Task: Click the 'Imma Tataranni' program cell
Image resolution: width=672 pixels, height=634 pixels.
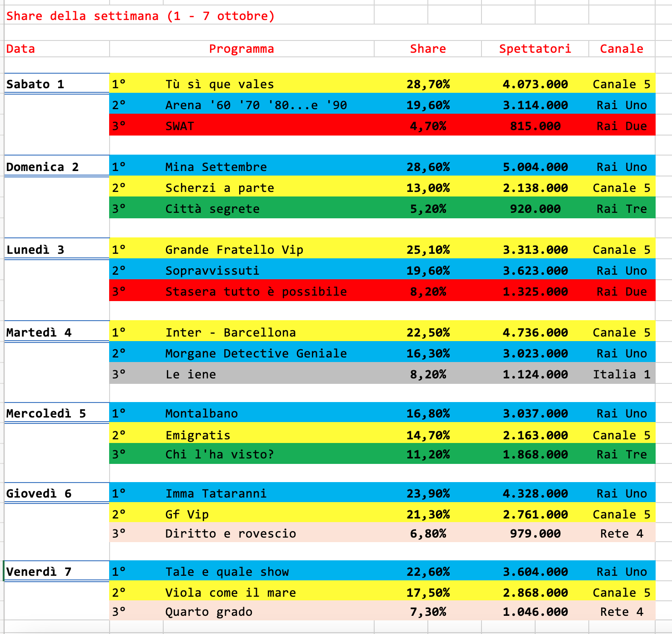Action: (216, 493)
